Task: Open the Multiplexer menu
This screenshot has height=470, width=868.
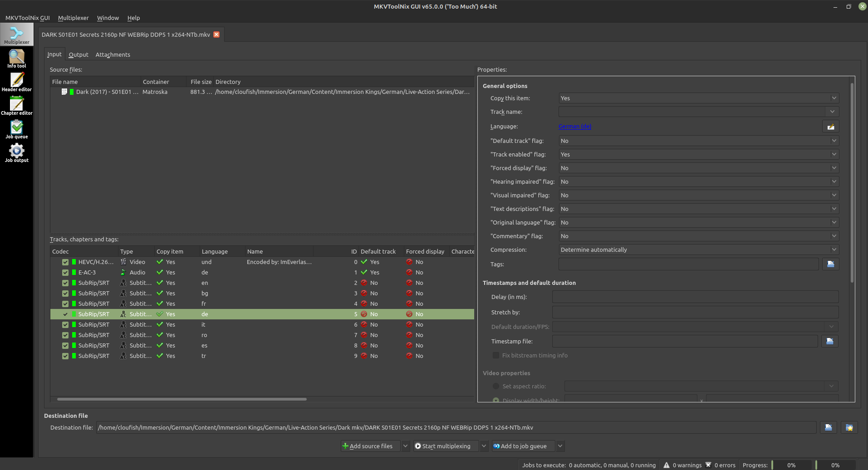Action: (74, 18)
